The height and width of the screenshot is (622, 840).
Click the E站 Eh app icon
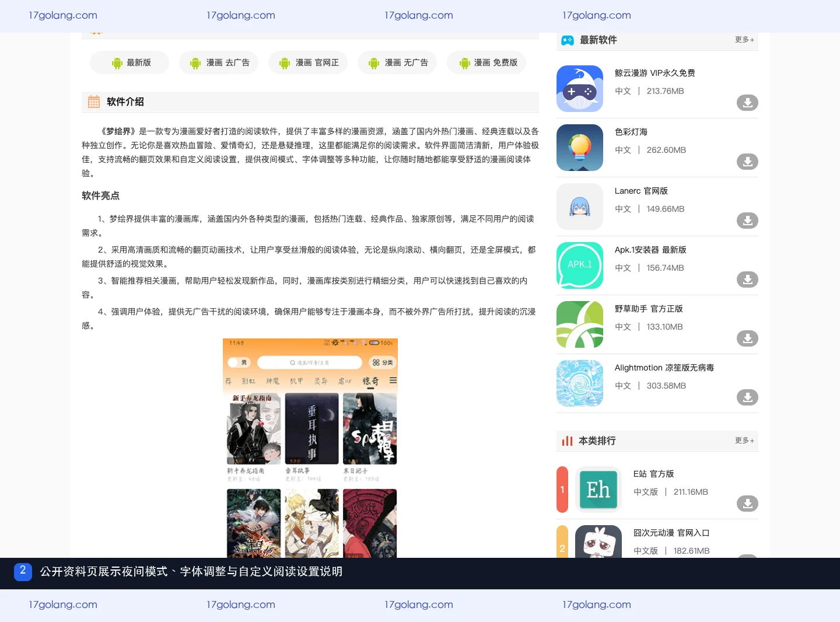[598, 490]
